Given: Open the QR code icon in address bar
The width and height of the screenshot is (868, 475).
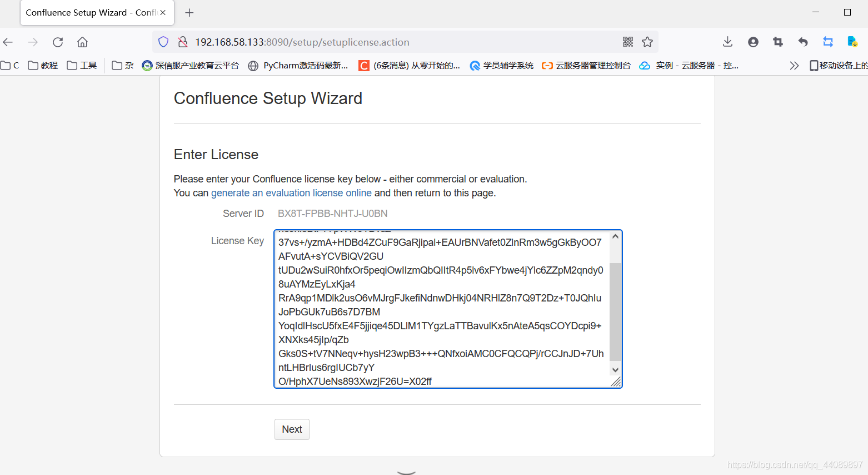Looking at the screenshot, I should point(628,42).
